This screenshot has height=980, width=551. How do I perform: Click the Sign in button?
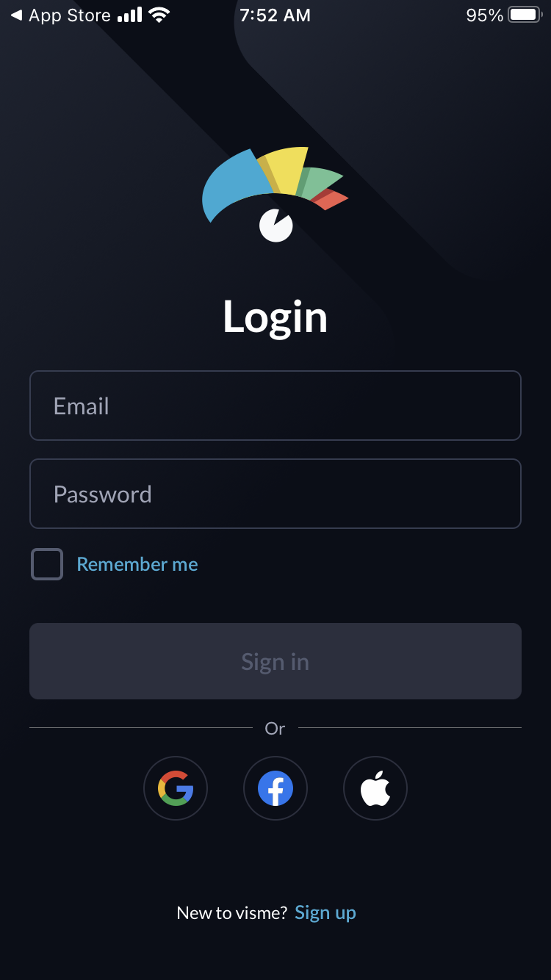275,661
